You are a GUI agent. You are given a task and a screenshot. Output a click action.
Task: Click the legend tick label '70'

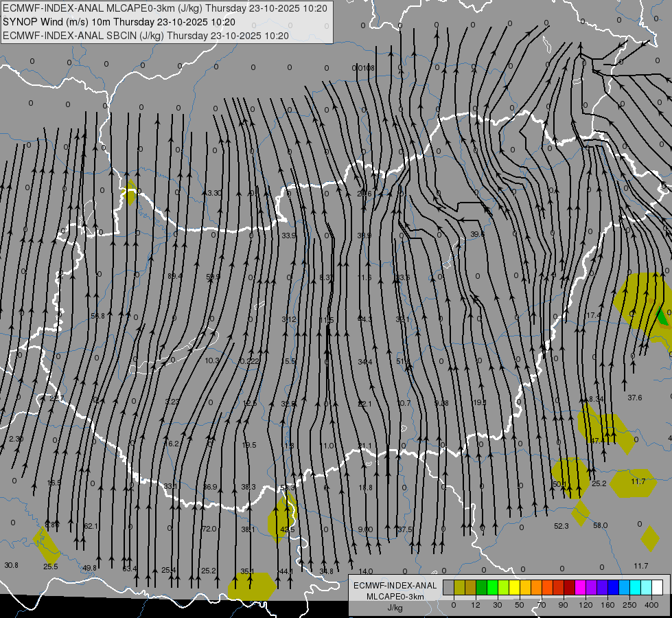[x=542, y=605]
